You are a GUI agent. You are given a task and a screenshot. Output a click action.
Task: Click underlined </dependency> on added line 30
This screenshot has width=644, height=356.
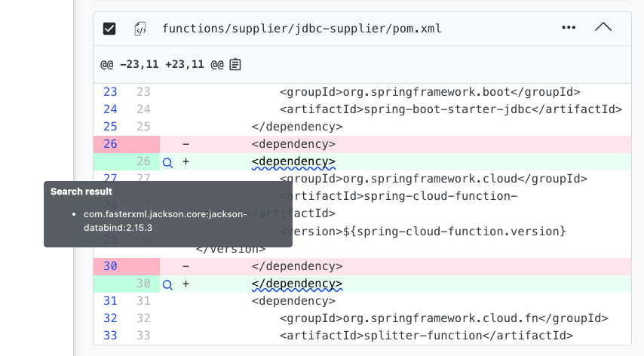297,284
